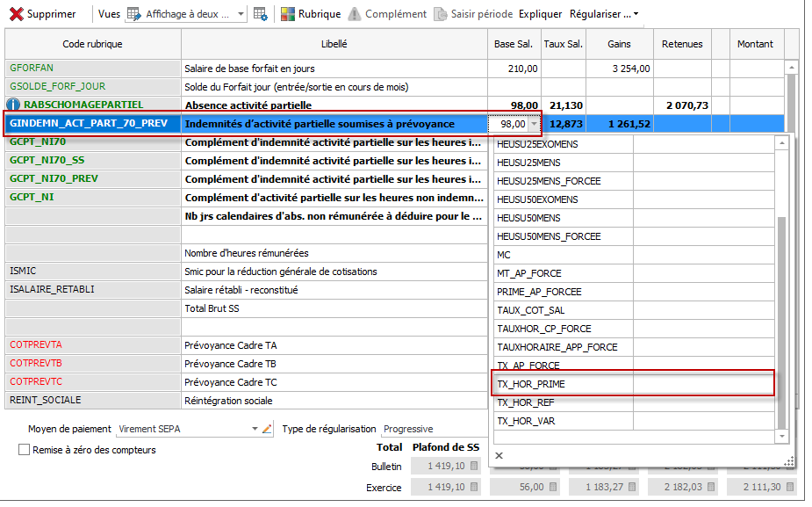Viewport: 812px width, 507px height.
Task: Open the Moyen de paiement Virement SEPA dropdown
Action: (x=255, y=429)
